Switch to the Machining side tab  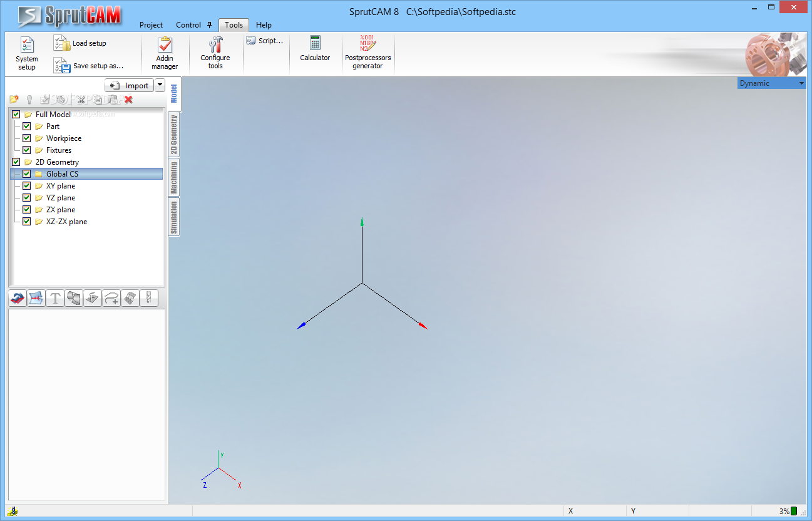174,177
